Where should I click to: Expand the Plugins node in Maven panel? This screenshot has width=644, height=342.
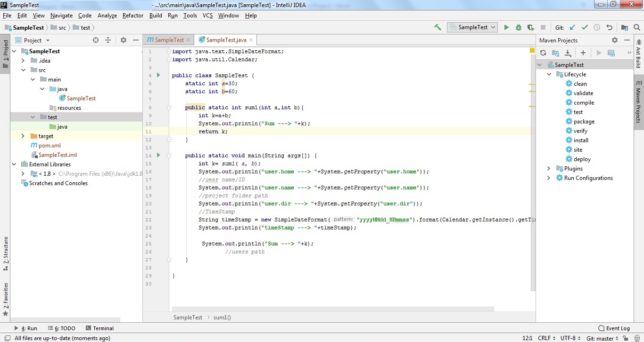pyautogui.click(x=548, y=168)
